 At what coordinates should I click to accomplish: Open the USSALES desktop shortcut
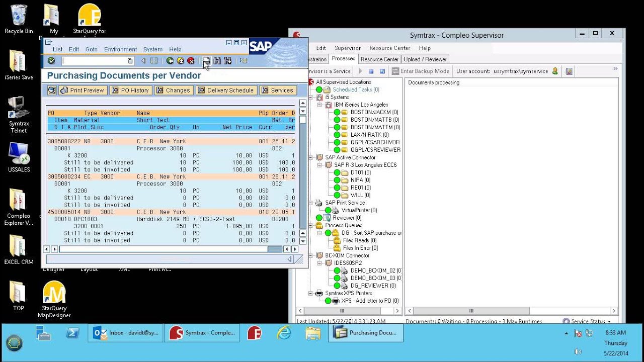tap(19, 157)
